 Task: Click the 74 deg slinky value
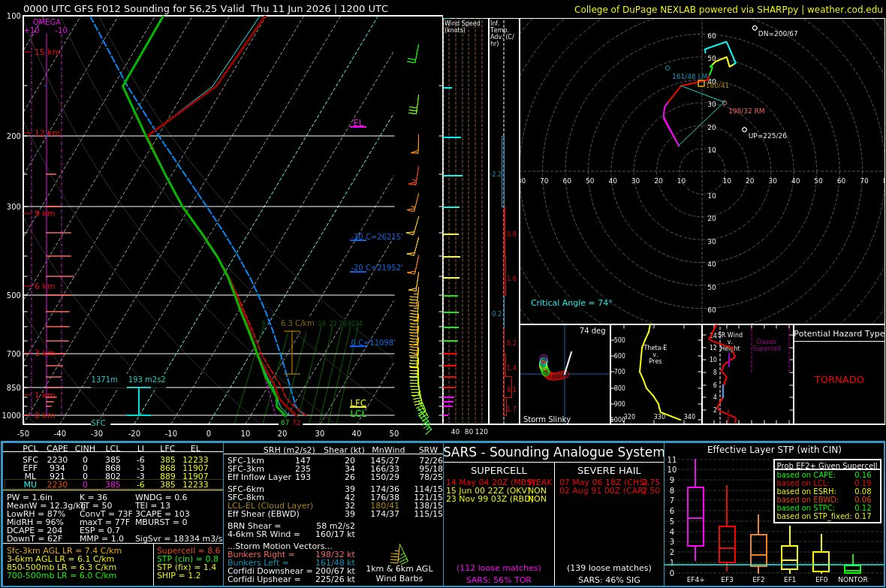[592, 330]
